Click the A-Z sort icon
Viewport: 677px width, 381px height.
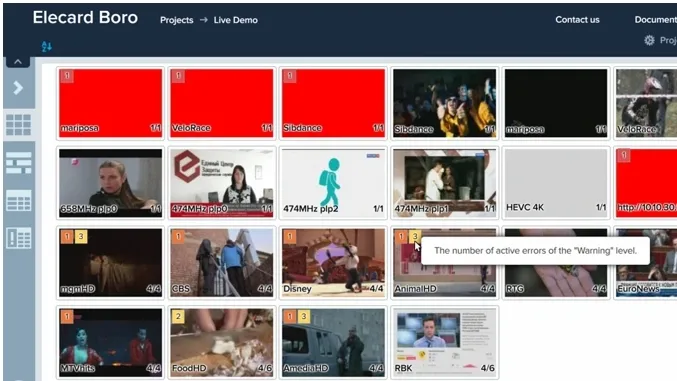click(x=47, y=46)
